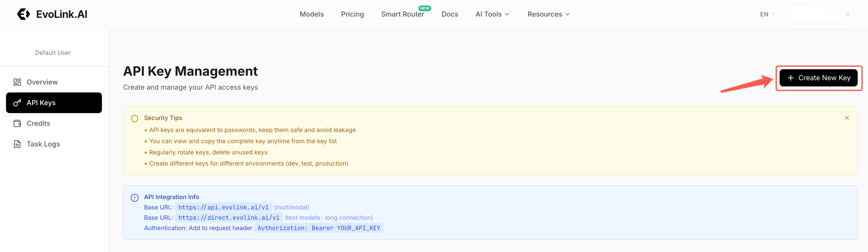
Task: Click the plus icon in Create New Key
Action: coord(791,78)
